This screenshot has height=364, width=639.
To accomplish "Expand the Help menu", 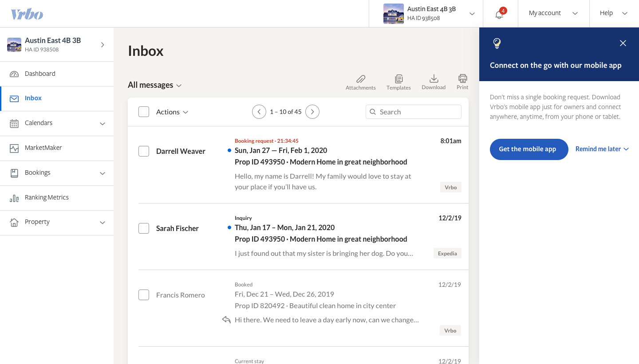I will point(614,13).
